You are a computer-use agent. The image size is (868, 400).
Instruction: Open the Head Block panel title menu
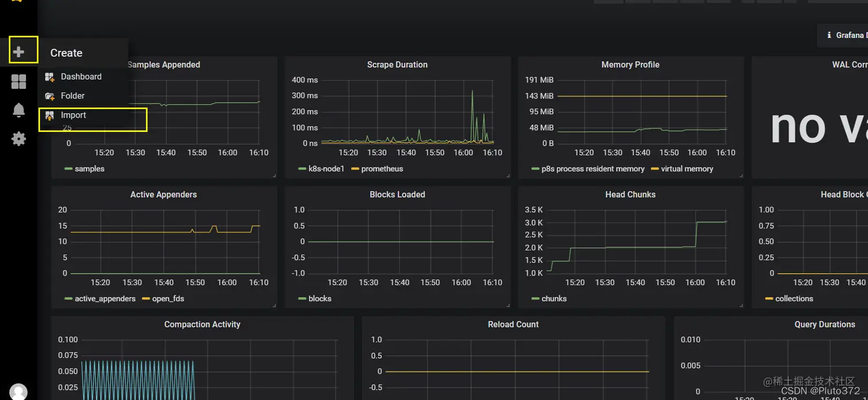click(844, 195)
